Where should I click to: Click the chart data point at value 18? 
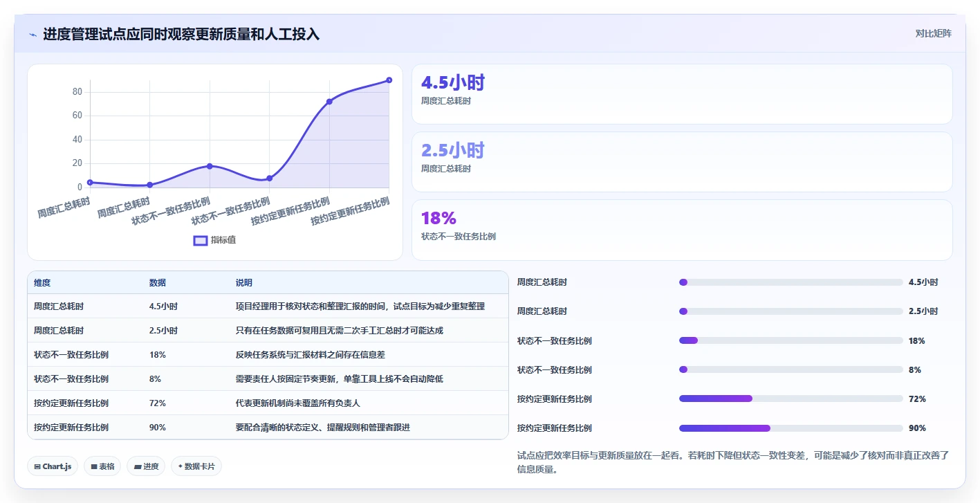(x=210, y=166)
